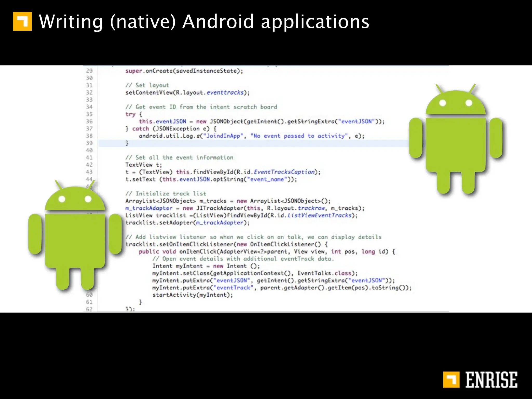Click the comment "// Set all the event information"
Viewport: 532px width, 399px height.
coord(179,157)
